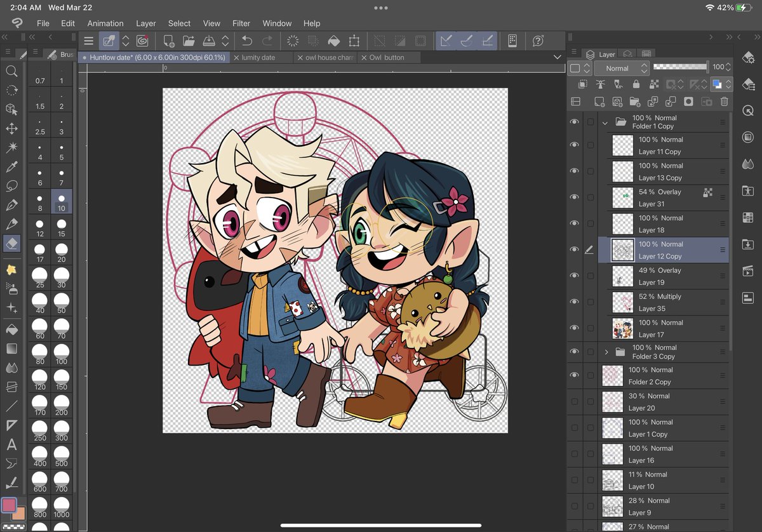The image size is (762, 532).
Task: Click the New canvas icon
Action: [x=169, y=41]
